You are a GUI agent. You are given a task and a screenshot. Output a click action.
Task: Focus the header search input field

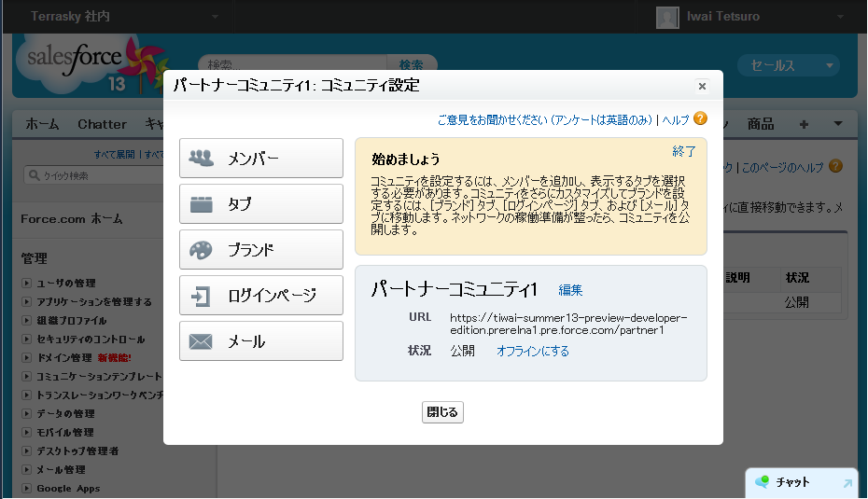pyautogui.click(x=293, y=62)
